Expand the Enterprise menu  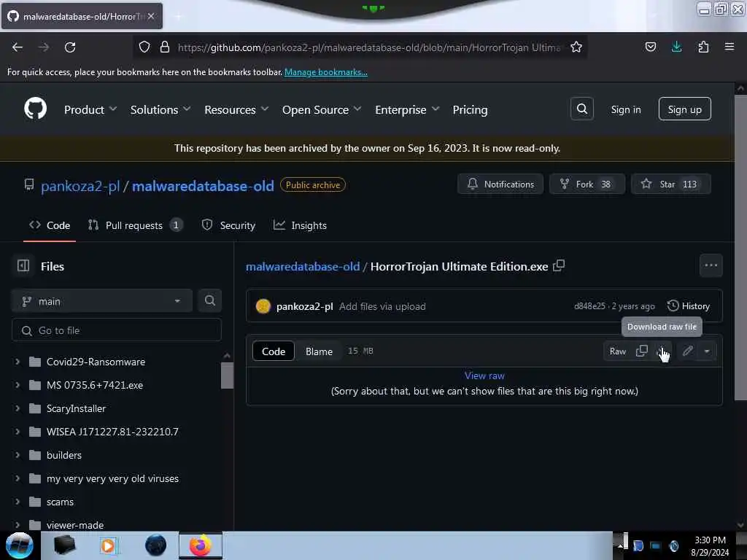tap(407, 109)
